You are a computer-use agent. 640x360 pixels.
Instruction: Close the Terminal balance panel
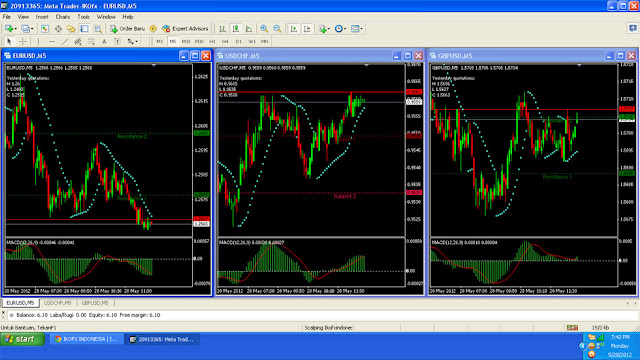pos(3,313)
